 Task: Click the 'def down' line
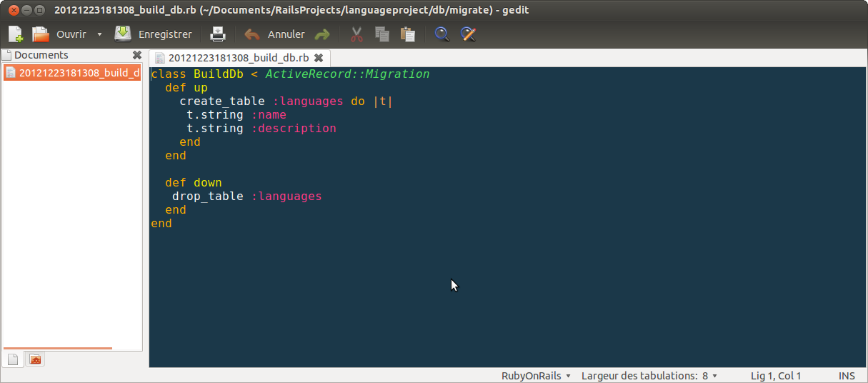pos(194,183)
